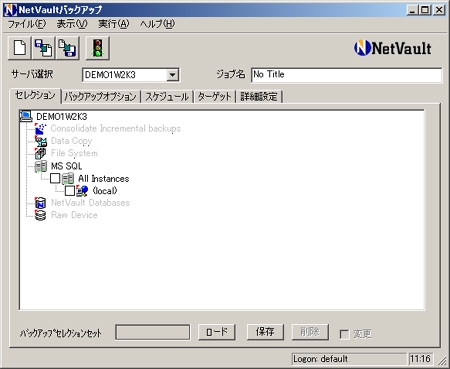Switch to the バックアップオプション tab
Image resolution: width=450 pixels, height=369 pixels.
click(x=100, y=97)
